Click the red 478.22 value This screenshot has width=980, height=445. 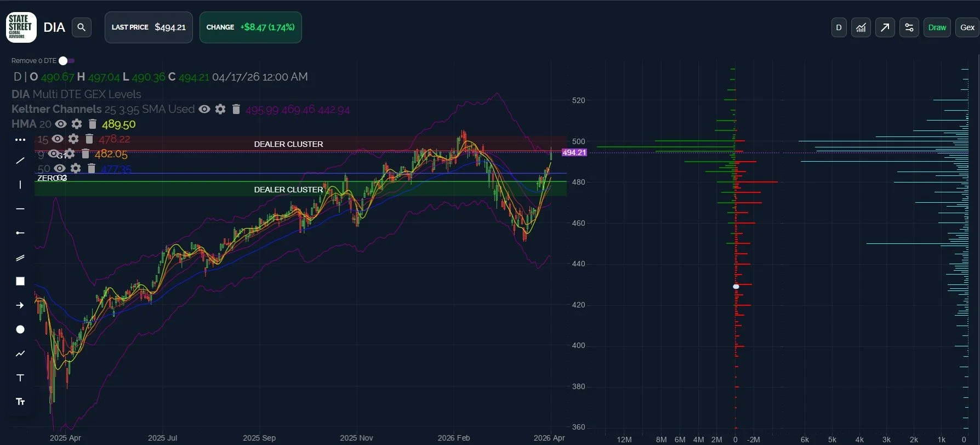pyautogui.click(x=115, y=139)
